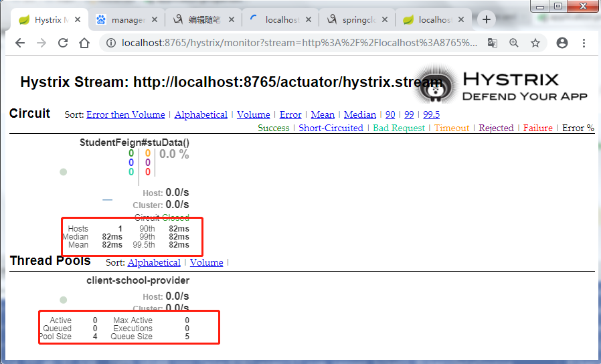The width and height of the screenshot is (601, 364).
Task: Close the 编辑随笔 tab
Action: click(x=232, y=19)
